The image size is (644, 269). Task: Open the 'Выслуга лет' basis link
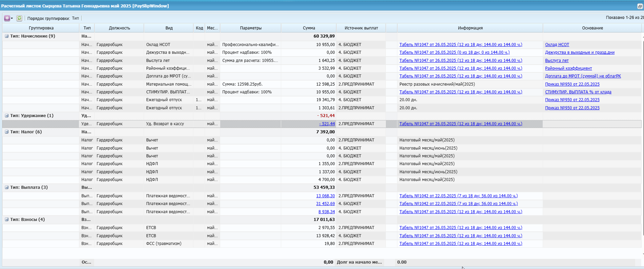pos(557,61)
